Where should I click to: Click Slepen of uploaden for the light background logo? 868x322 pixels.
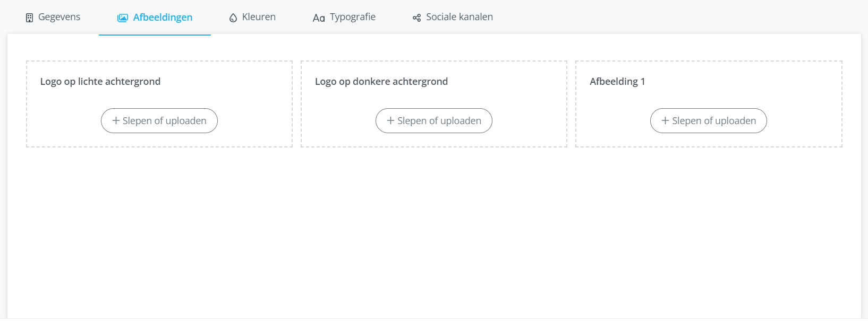159,120
